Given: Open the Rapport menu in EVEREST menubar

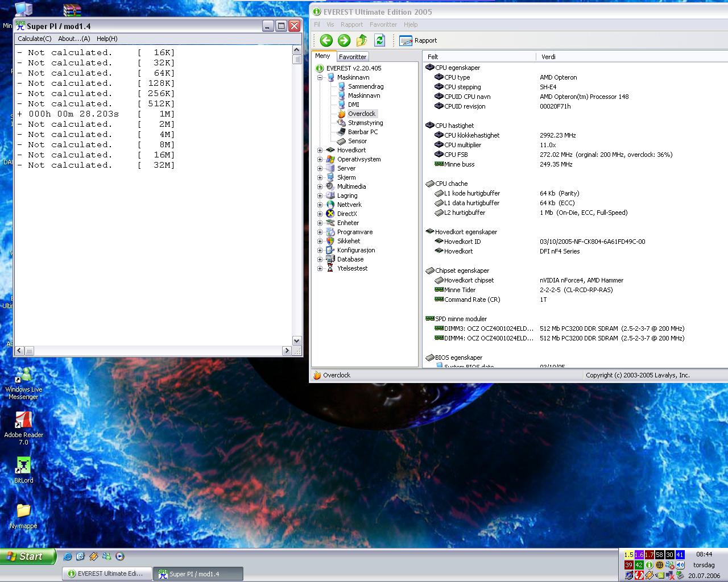Looking at the screenshot, I should pyautogui.click(x=351, y=24).
